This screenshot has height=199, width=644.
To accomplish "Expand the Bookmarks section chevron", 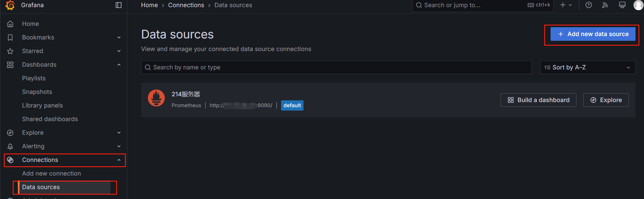I will coord(119,37).
